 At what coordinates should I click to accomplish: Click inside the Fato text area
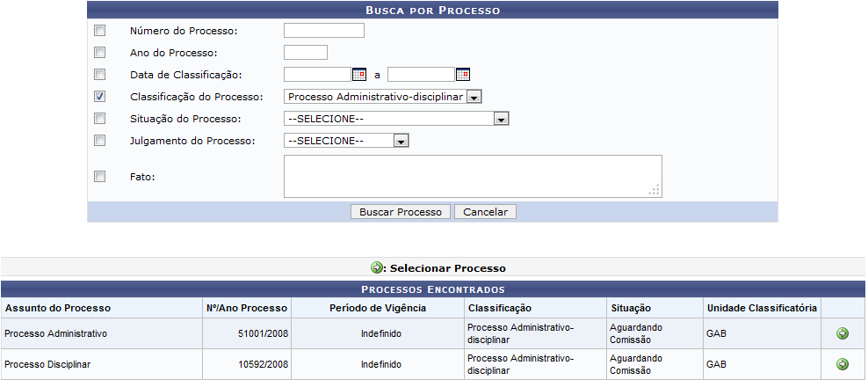472,176
